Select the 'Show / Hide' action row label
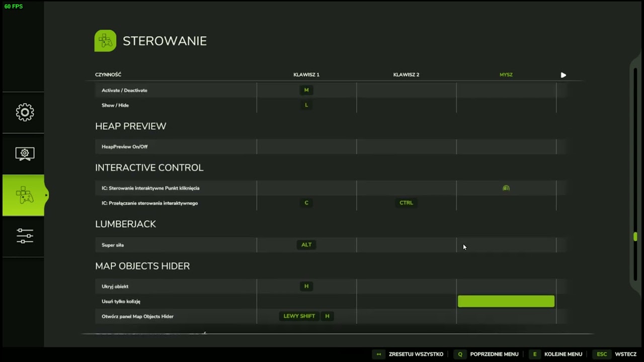644x362 pixels. pos(115,106)
